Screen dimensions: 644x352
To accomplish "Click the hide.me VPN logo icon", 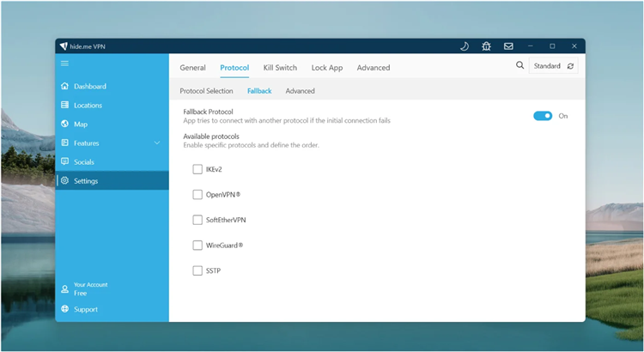I will click(x=64, y=46).
